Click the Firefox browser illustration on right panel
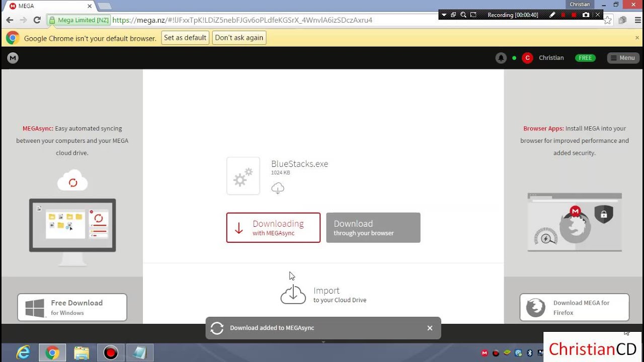This screenshot has width=644, height=362. 575,222
